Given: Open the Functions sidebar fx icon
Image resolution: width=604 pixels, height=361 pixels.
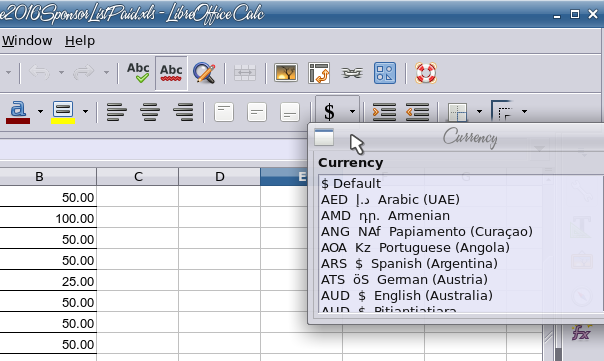Looking at the screenshot, I should pyautogui.click(x=581, y=333).
